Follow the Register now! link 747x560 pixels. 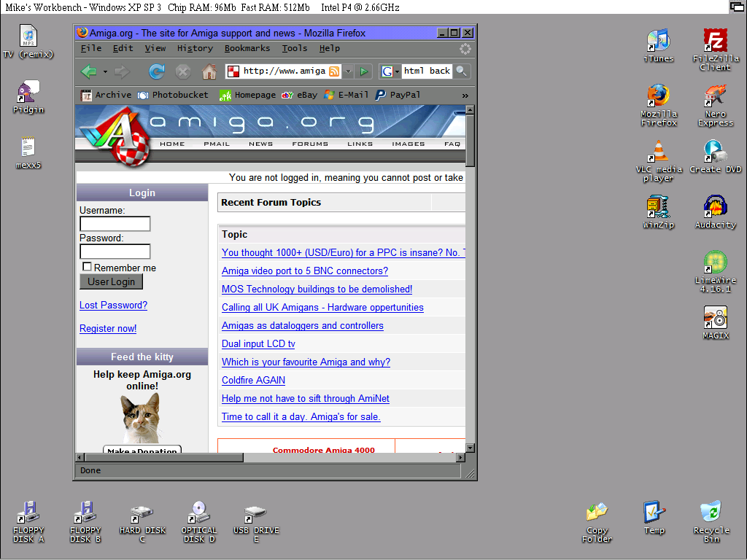tap(108, 329)
